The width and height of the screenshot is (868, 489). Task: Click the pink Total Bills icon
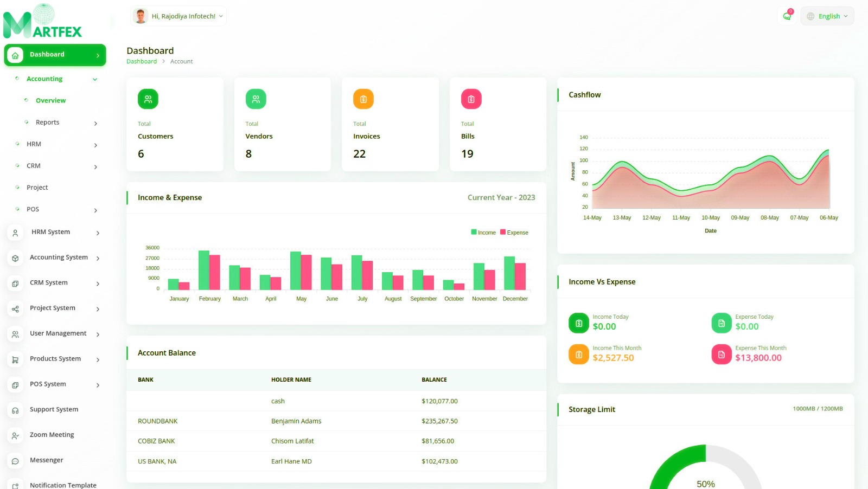point(471,99)
